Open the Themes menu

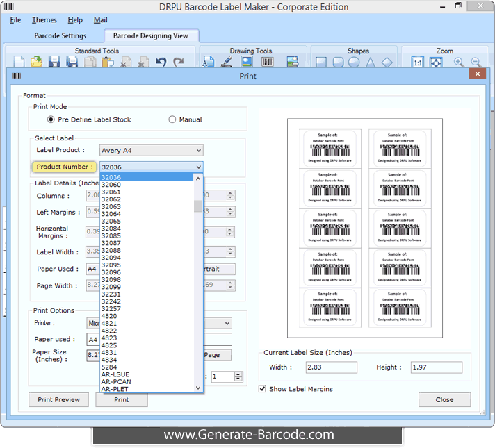(x=44, y=20)
